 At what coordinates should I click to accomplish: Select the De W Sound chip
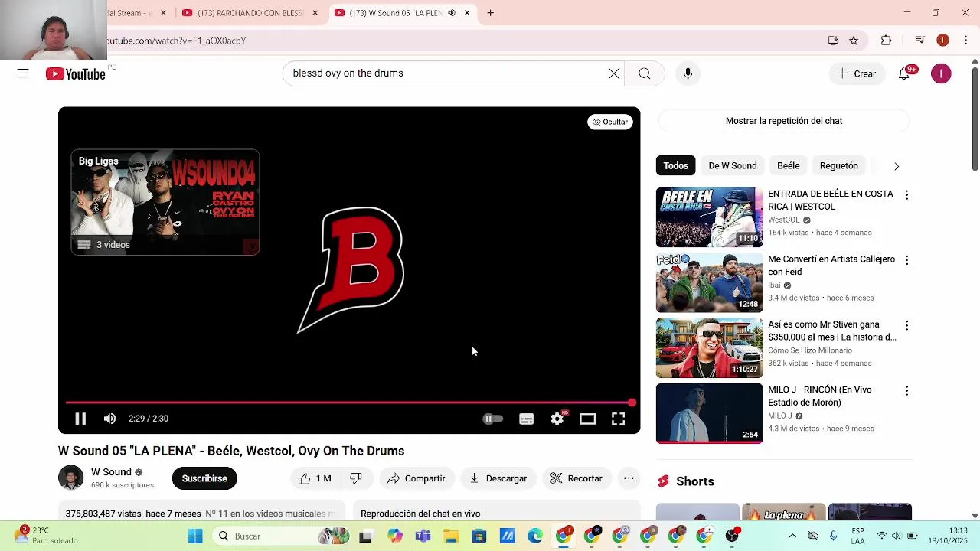[732, 165]
